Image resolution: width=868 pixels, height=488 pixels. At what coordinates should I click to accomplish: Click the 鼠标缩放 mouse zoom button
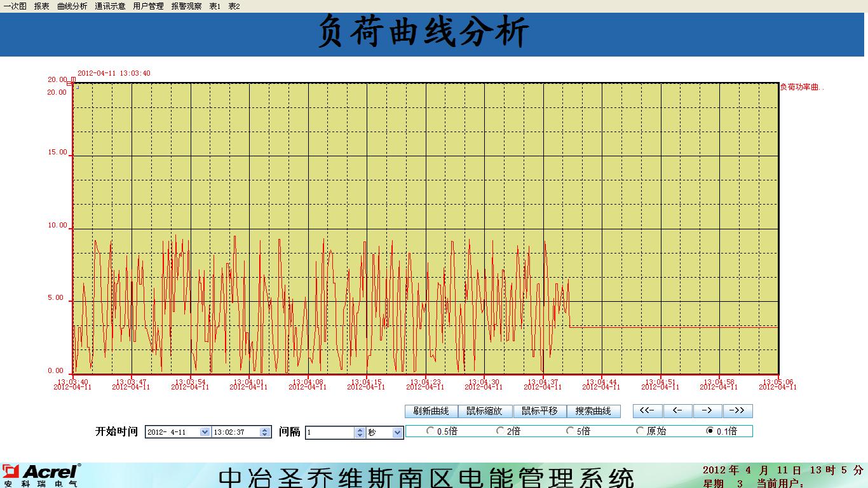pos(484,411)
